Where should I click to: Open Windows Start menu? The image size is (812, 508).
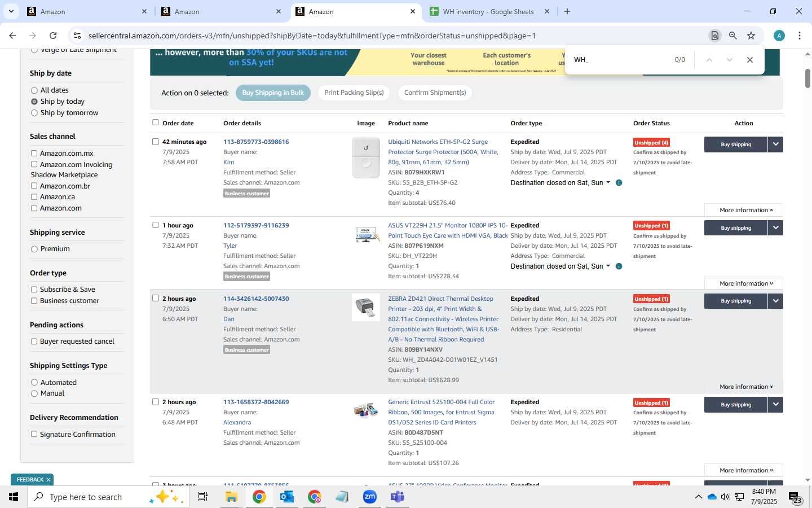tap(14, 497)
